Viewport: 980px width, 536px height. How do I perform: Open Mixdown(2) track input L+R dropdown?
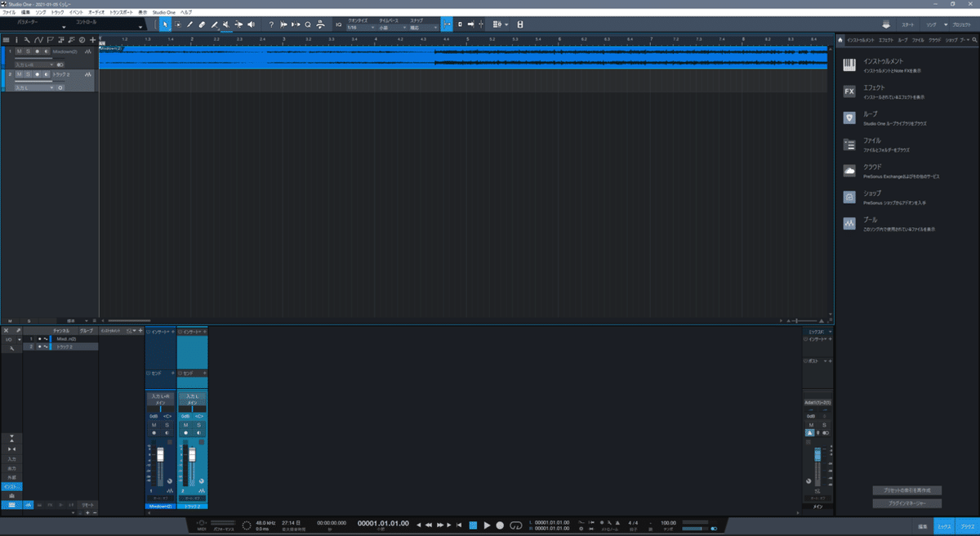33,65
